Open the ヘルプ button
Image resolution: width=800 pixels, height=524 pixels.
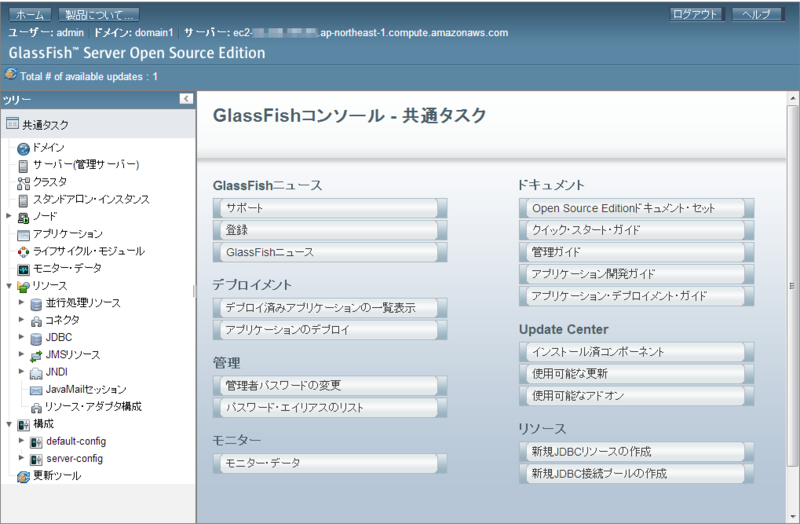758,14
